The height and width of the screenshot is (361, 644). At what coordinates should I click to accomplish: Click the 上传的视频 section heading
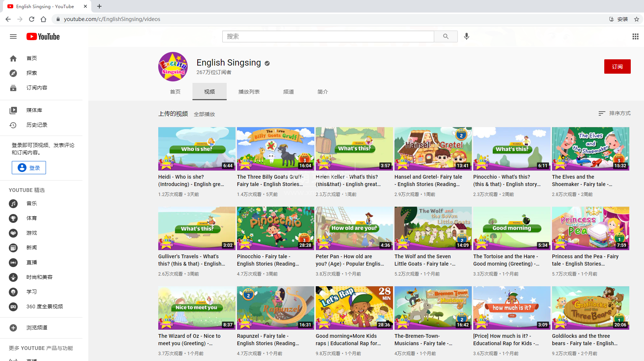pyautogui.click(x=173, y=114)
